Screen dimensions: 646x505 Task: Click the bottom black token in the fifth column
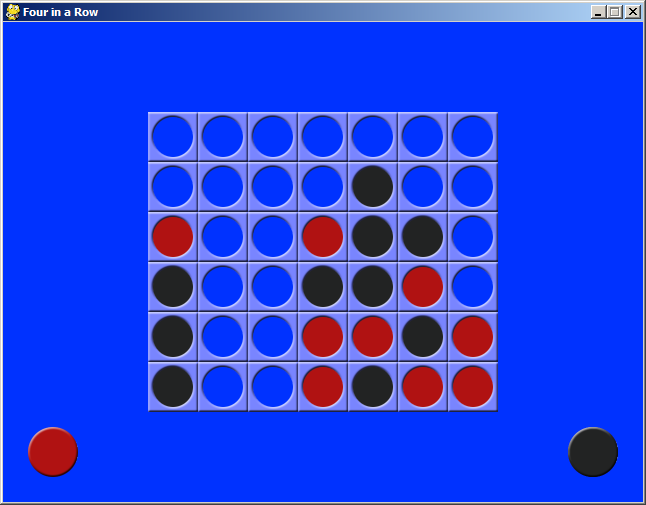(x=373, y=386)
